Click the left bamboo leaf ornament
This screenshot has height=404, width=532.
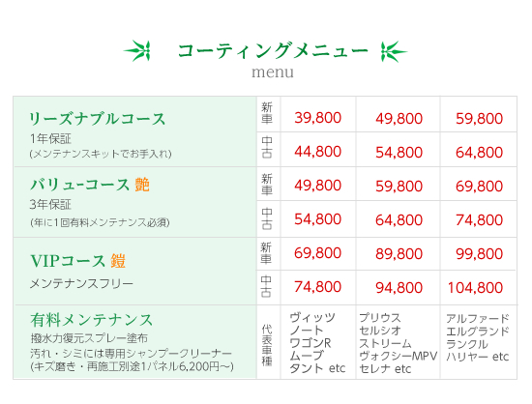[x=137, y=51]
